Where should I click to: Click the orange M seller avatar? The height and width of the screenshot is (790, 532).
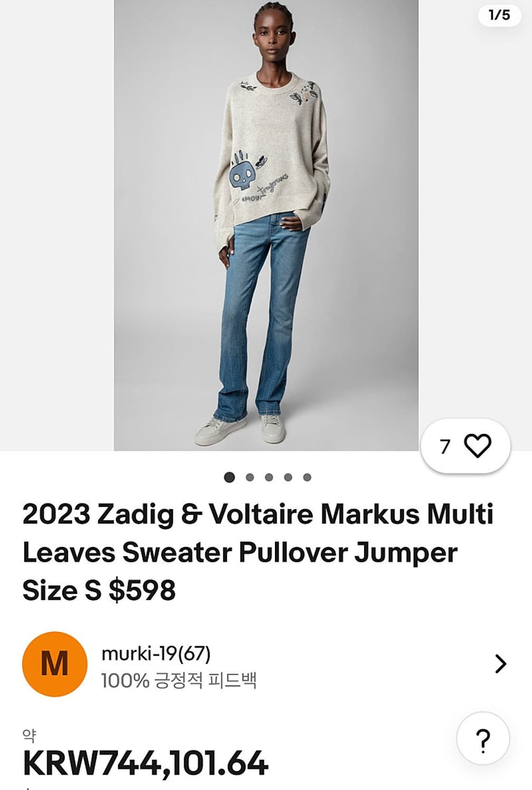click(54, 664)
